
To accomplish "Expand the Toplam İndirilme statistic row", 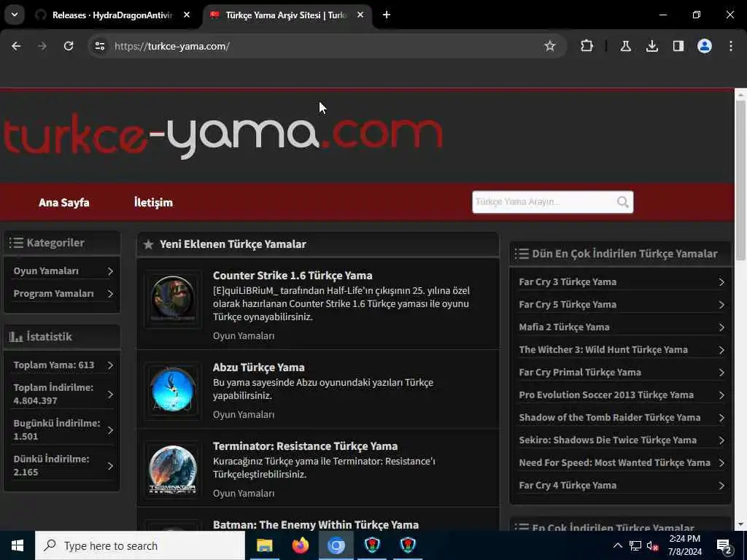I will point(62,394).
